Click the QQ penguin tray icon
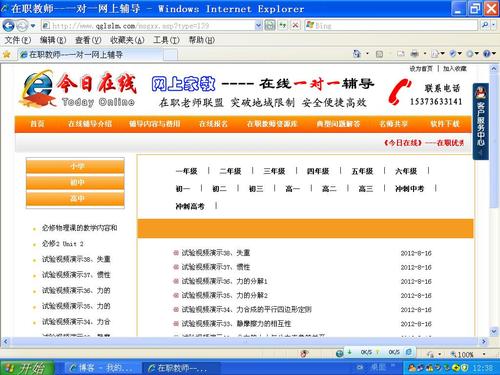Image resolution: width=500 pixels, height=375 pixels. coord(412,368)
